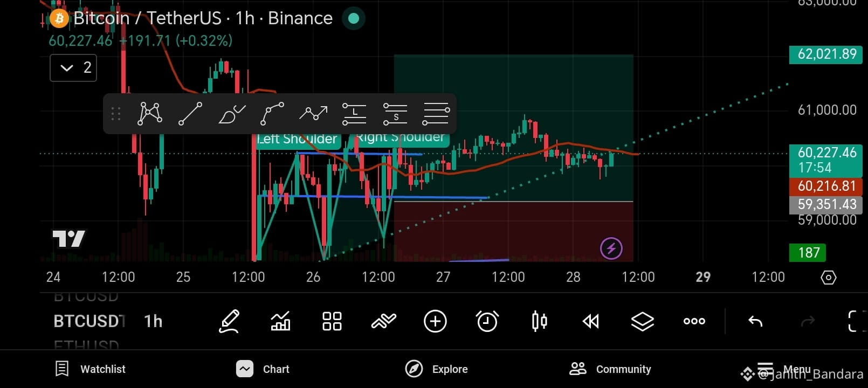Create an alert with the alarm clock icon
The height and width of the screenshot is (388, 868).
[487, 322]
